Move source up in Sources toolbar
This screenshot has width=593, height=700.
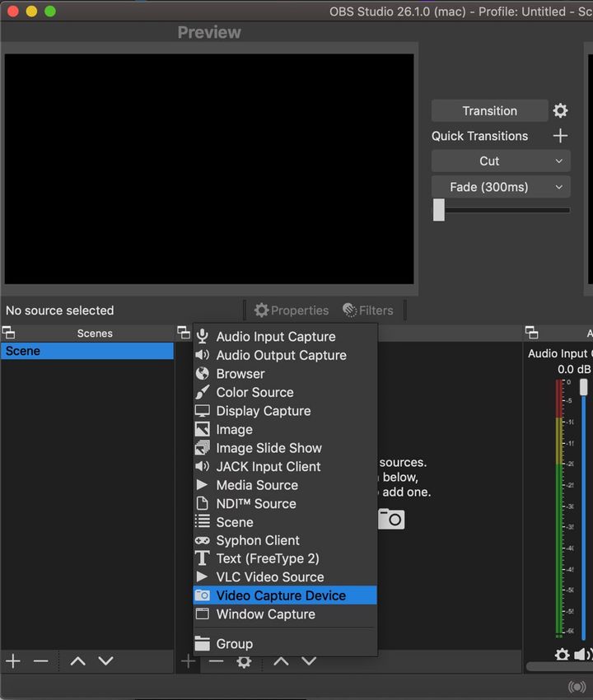[281, 661]
